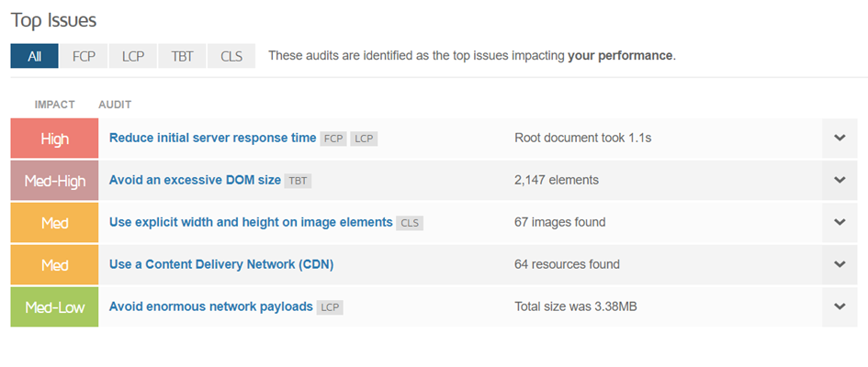Open Reduce initial server response time link
The width and height of the screenshot is (868, 367).
tap(212, 139)
